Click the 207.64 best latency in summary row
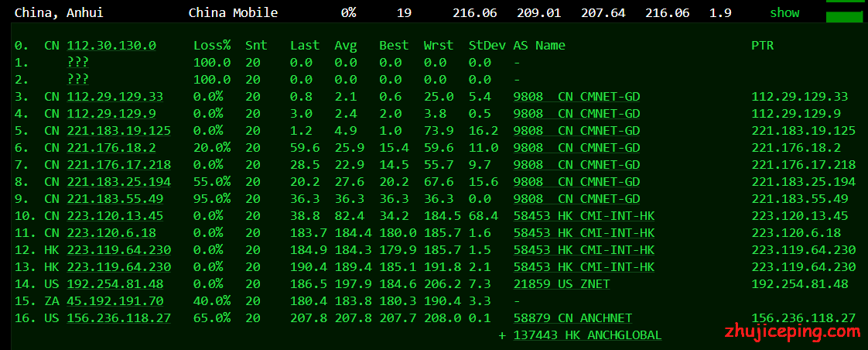Screen dimensions: 868x350 tap(603, 12)
